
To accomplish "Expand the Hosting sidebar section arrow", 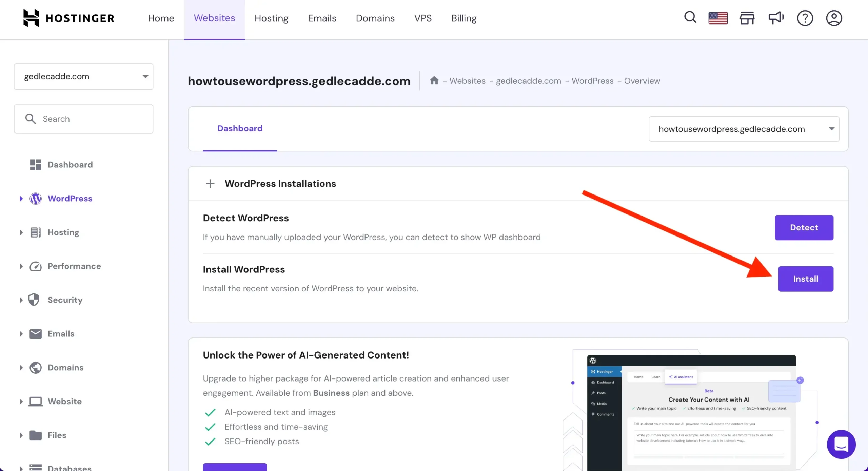I will pyautogui.click(x=21, y=232).
